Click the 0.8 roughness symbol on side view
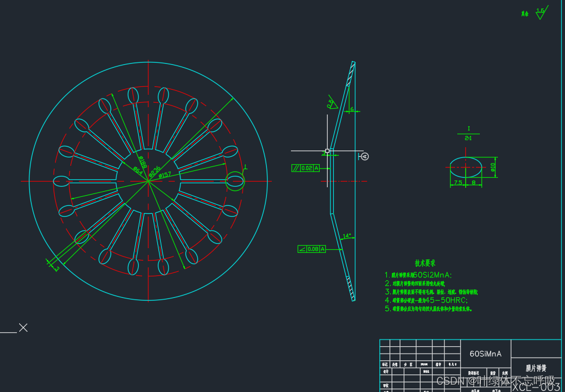This screenshot has width=565, height=392. point(330,102)
